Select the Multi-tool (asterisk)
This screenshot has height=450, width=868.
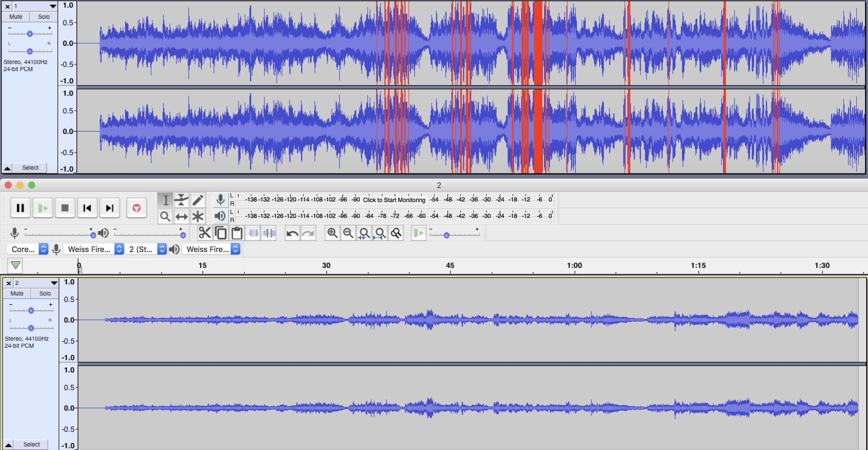(198, 216)
